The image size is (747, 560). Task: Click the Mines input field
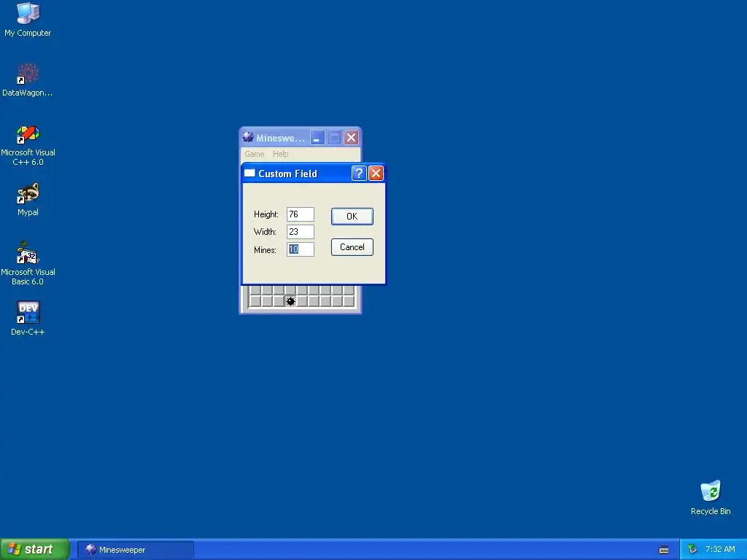pyautogui.click(x=300, y=249)
